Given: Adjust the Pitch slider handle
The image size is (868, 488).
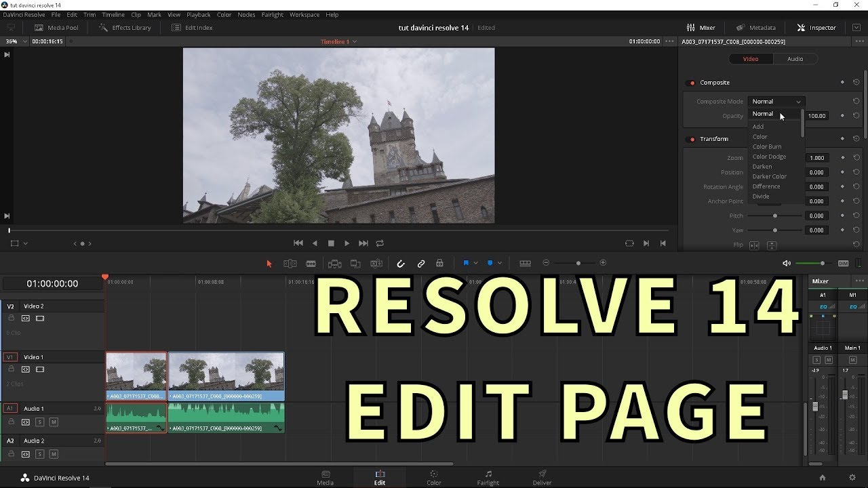Looking at the screenshot, I should tap(775, 216).
